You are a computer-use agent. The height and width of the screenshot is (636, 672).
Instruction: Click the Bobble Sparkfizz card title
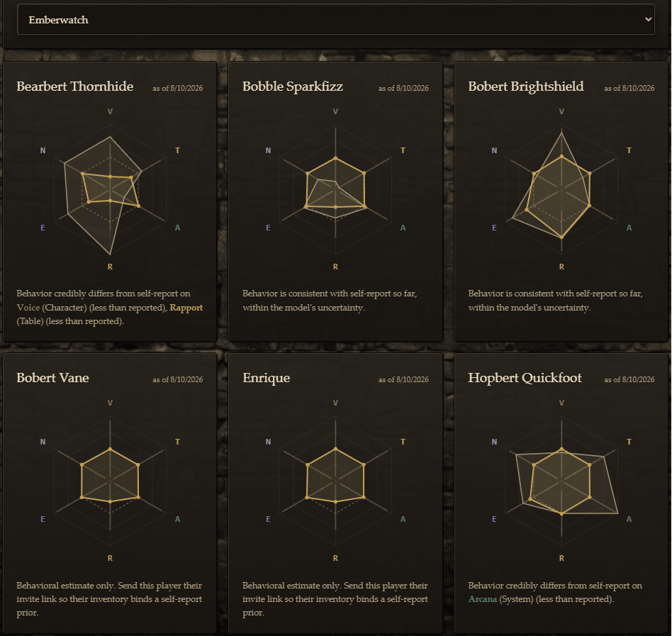click(293, 86)
